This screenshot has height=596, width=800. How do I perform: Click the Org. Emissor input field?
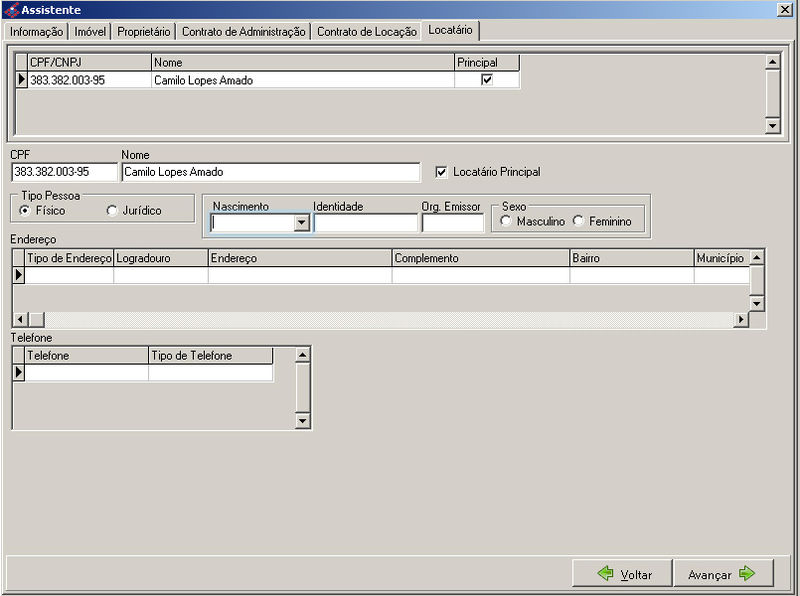pyautogui.click(x=452, y=223)
